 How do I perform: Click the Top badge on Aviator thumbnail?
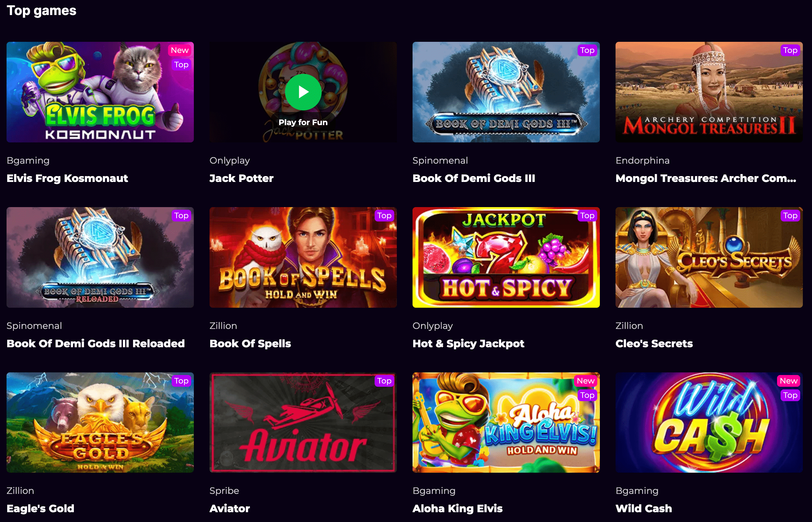tap(384, 381)
